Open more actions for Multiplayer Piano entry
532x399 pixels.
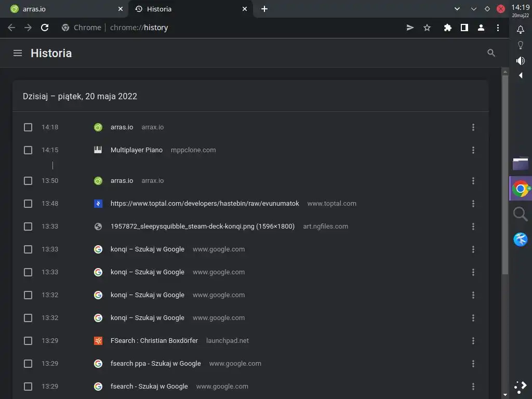pos(473,150)
